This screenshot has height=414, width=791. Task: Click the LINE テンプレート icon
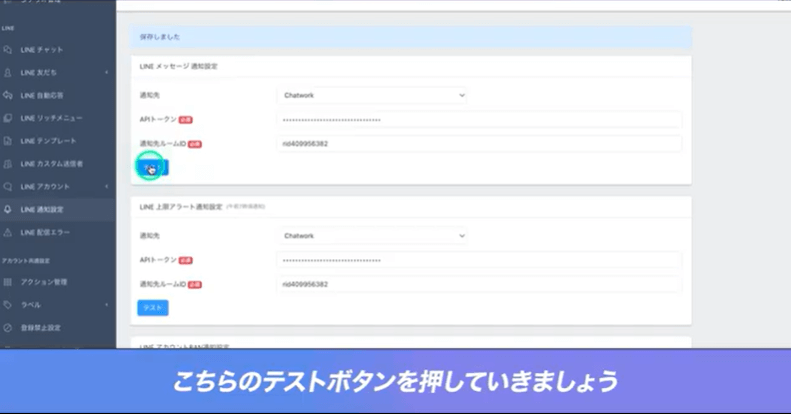[x=8, y=141]
